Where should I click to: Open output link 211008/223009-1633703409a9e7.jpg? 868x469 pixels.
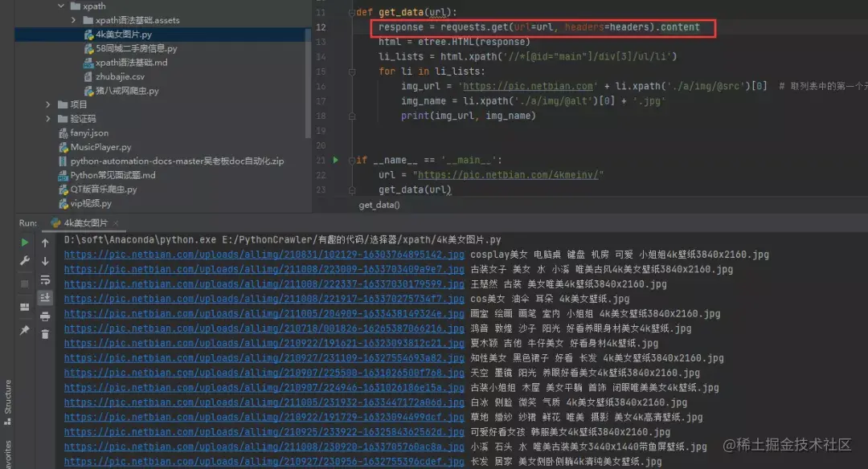[264, 269]
